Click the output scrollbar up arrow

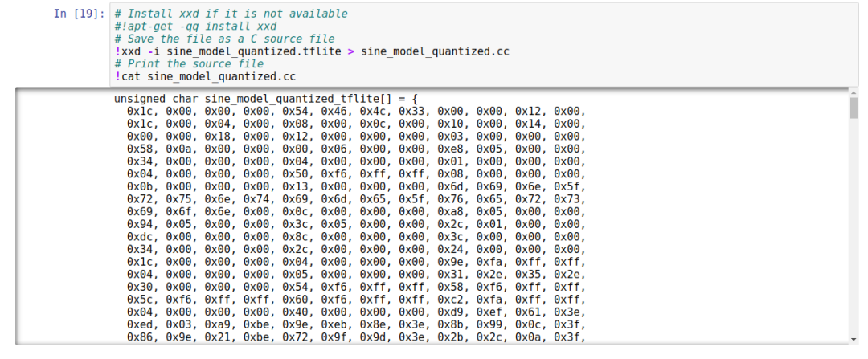point(854,94)
